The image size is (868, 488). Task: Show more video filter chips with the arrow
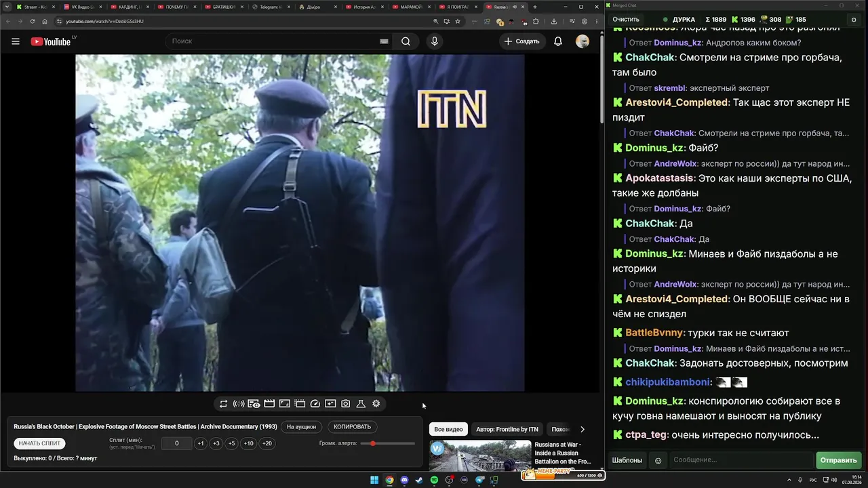[x=583, y=429]
